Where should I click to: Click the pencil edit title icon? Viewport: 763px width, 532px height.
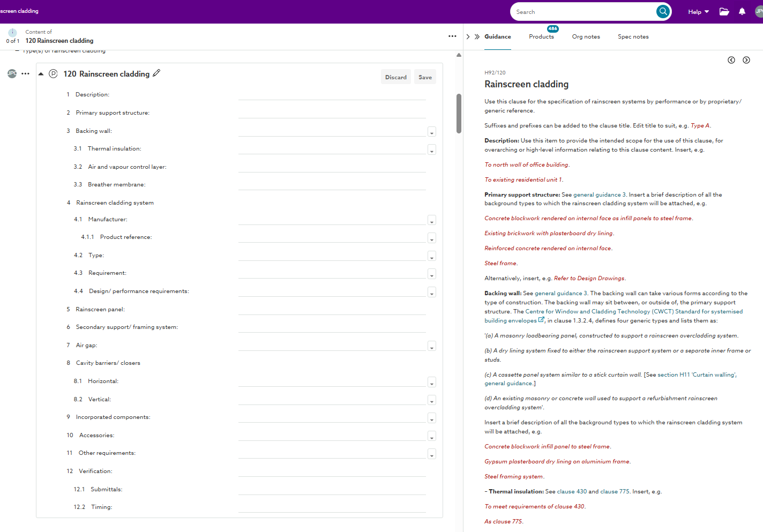point(156,73)
